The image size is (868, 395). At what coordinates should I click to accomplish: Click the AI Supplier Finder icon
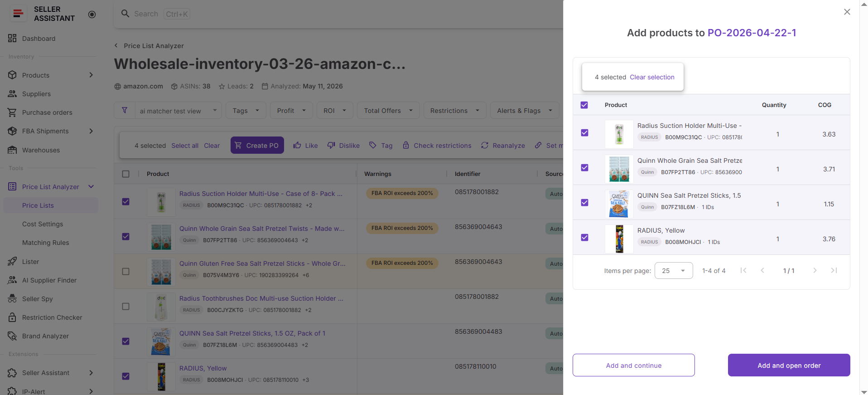(12, 280)
